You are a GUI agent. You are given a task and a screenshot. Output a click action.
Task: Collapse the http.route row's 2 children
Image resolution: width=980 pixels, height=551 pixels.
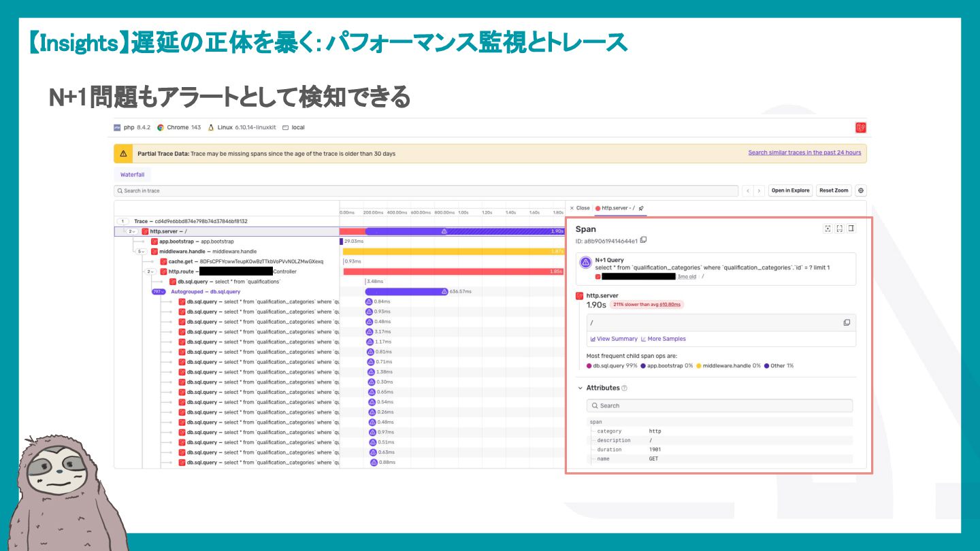[150, 271]
